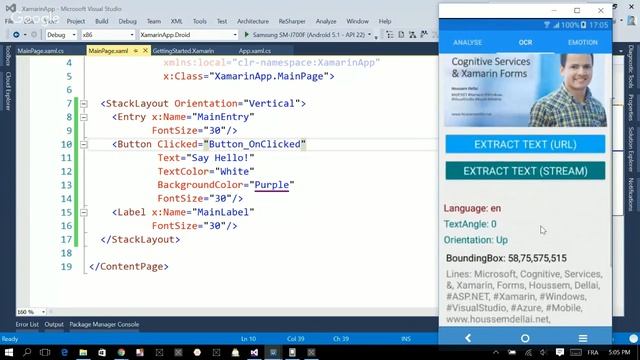
Task: Tap the Android back arrow in emulator
Action: [468, 338]
